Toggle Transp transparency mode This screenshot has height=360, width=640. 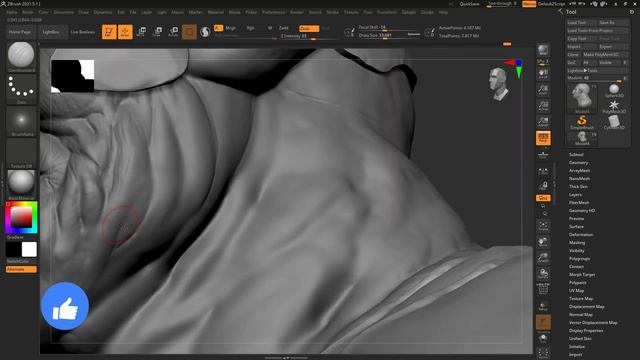543,306
